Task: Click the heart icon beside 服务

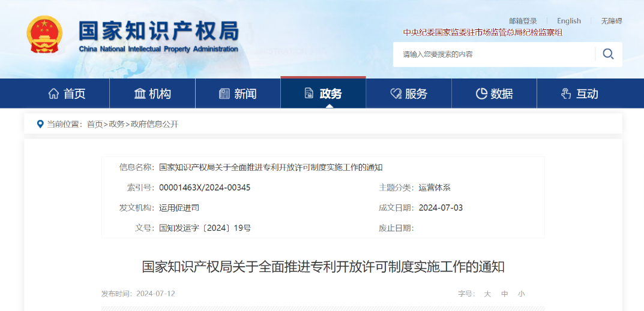Action: coord(396,94)
